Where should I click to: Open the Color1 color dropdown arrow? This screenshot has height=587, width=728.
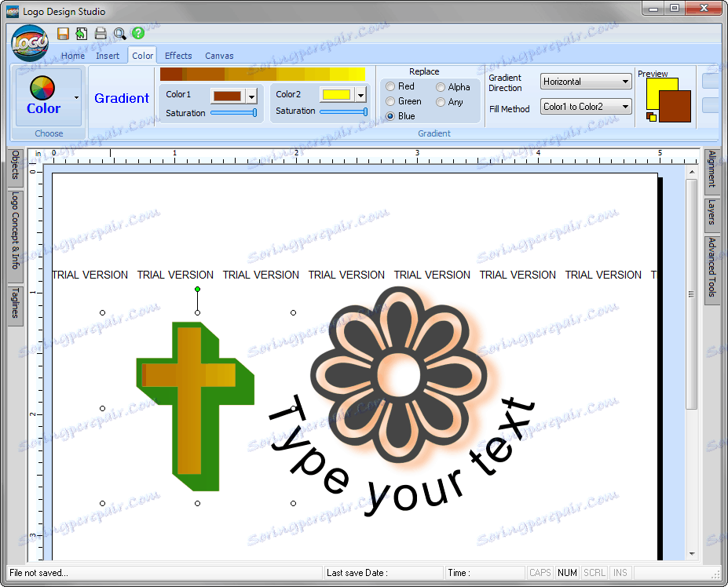point(251,97)
